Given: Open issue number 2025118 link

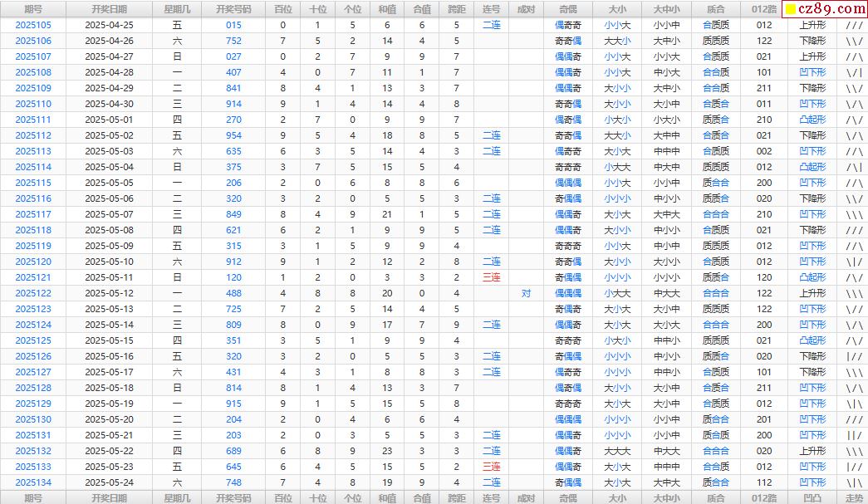Looking at the screenshot, I should click(x=33, y=230).
